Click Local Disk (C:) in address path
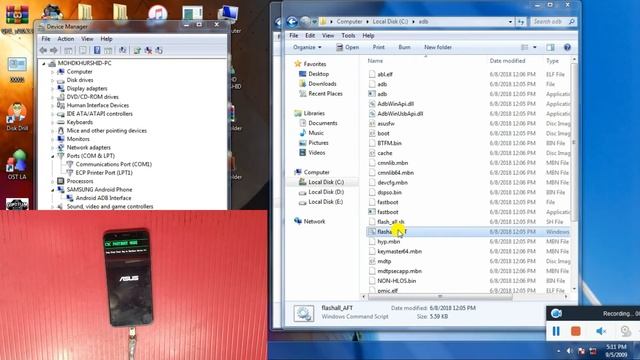 click(x=390, y=21)
